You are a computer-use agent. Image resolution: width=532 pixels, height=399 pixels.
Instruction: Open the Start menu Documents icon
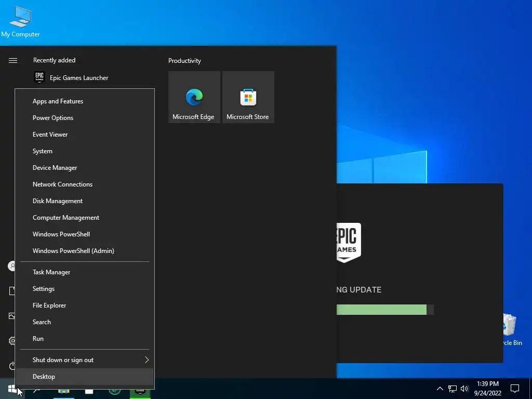[12, 291]
